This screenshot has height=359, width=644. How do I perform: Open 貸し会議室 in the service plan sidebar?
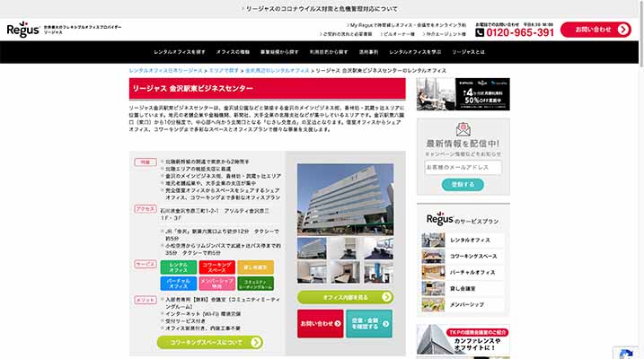point(463,288)
